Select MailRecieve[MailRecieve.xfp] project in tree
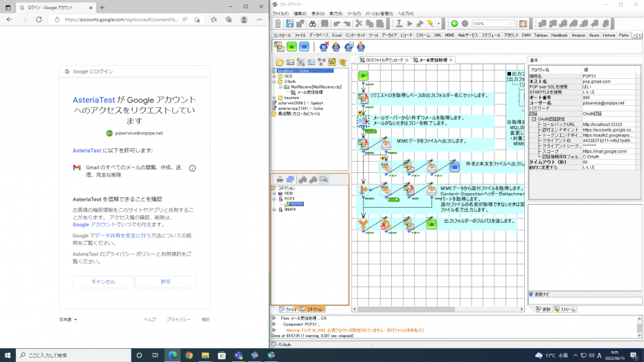Screen dimensions: 644x362 [316, 87]
